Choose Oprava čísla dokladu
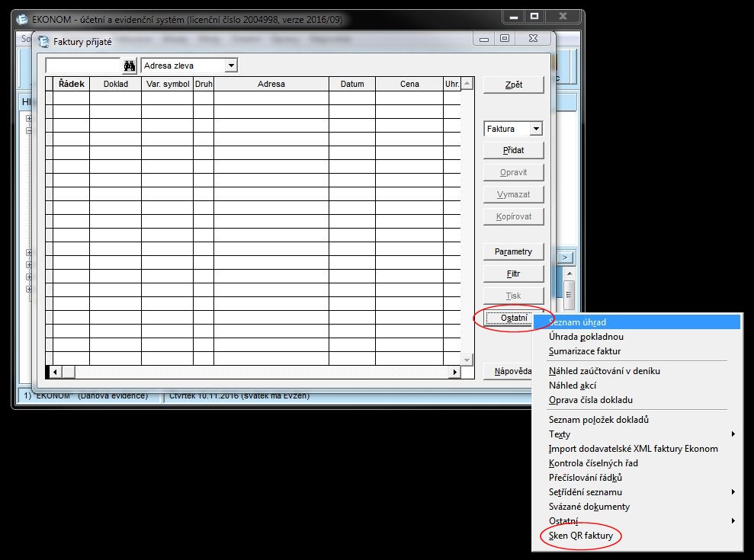Screen dimensions: 754x560 coord(637,399)
